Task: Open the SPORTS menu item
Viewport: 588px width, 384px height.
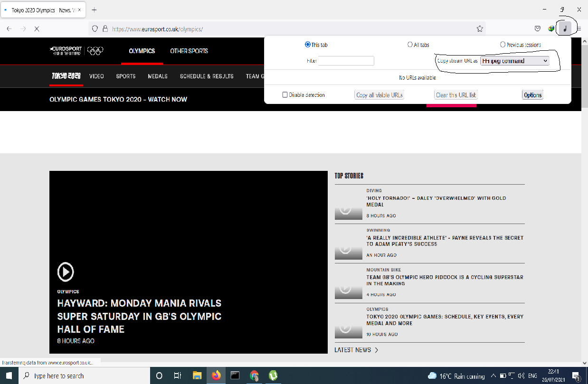Action: [x=126, y=76]
